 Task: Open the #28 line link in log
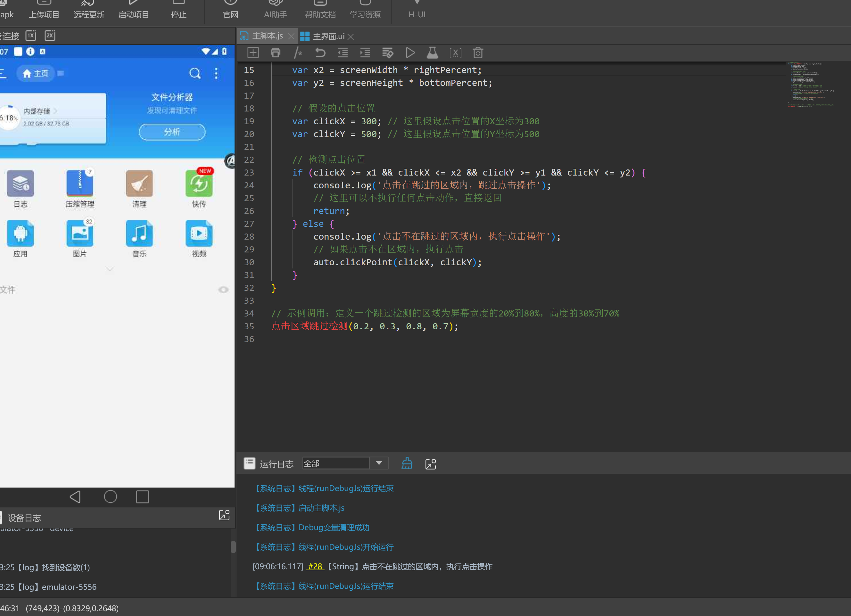coord(315,566)
